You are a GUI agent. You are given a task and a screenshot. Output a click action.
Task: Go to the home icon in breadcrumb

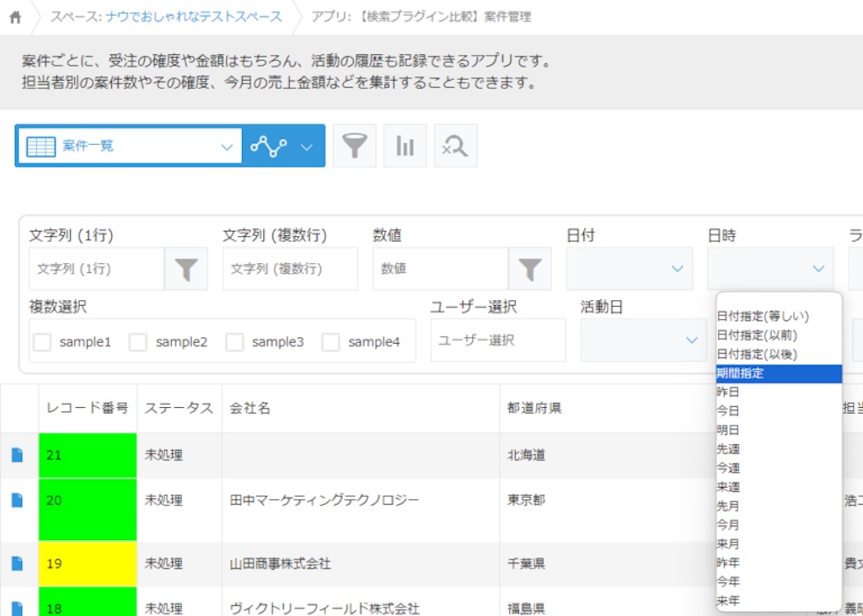pos(15,17)
